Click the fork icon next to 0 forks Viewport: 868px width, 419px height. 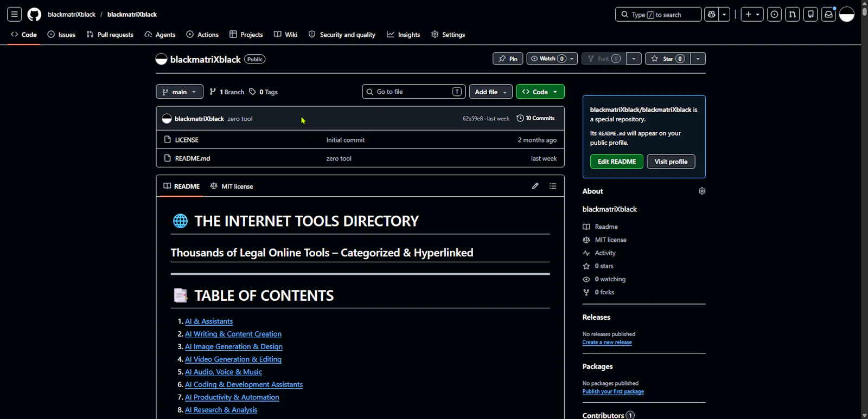586,292
